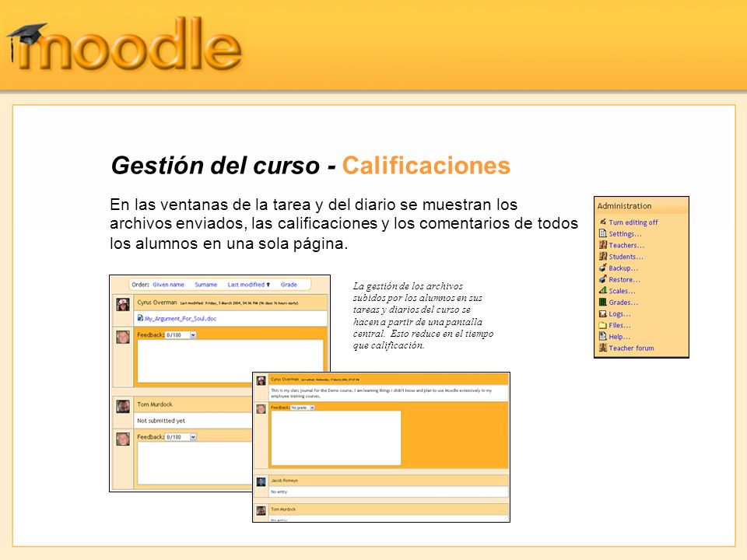Click Cyrus Overman's journal entry text
The image size is (747, 560).
tap(381, 393)
